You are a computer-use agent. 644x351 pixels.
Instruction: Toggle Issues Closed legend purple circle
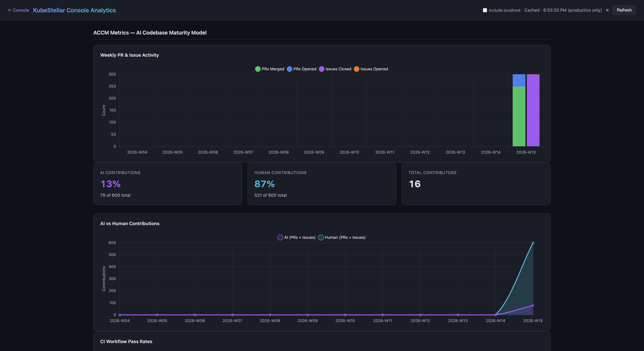pyautogui.click(x=322, y=69)
